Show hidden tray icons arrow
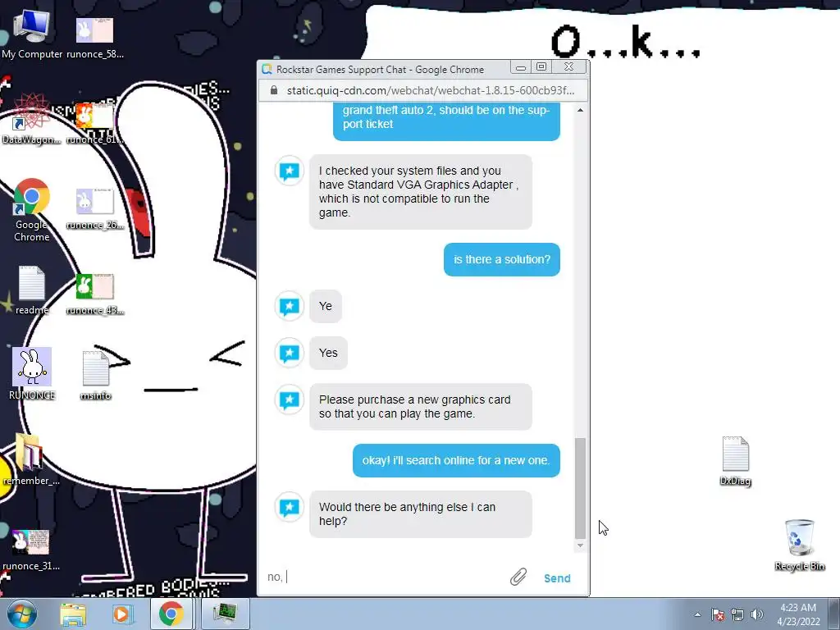 click(697, 615)
